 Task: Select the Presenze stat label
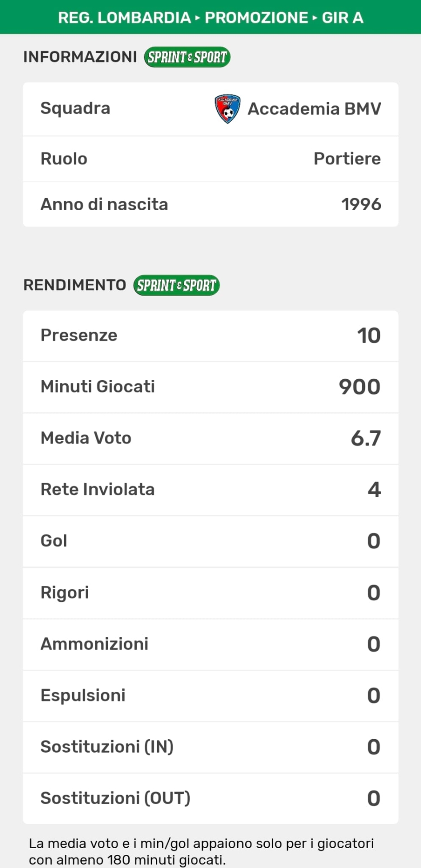point(79,335)
